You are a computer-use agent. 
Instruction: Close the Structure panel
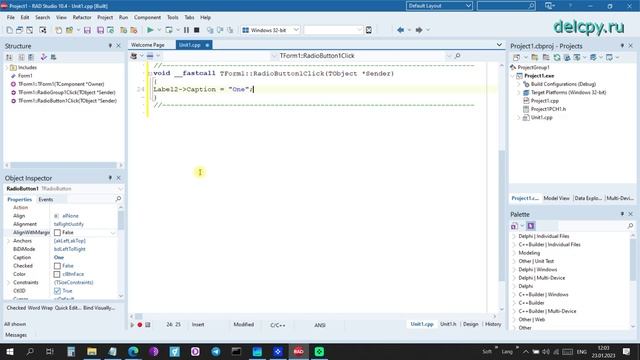tap(119, 46)
